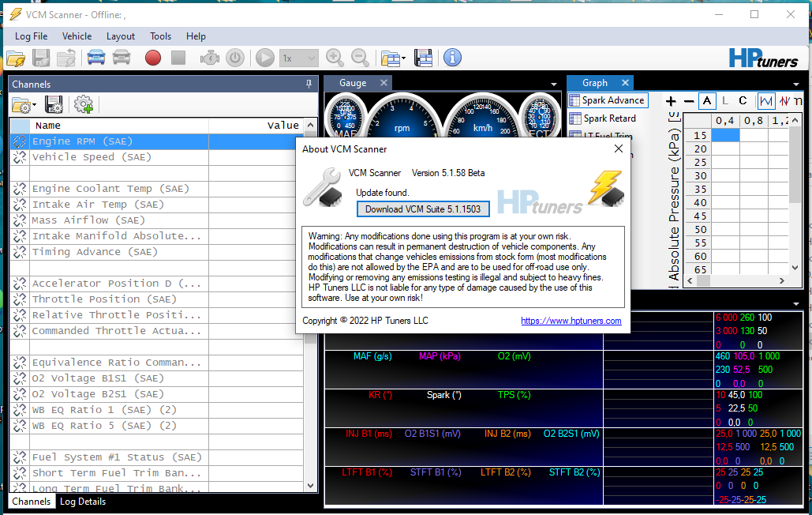Toggle the blue-red waveform graph icon
The height and width of the screenshot is (515, 812).
coord(784,101)
